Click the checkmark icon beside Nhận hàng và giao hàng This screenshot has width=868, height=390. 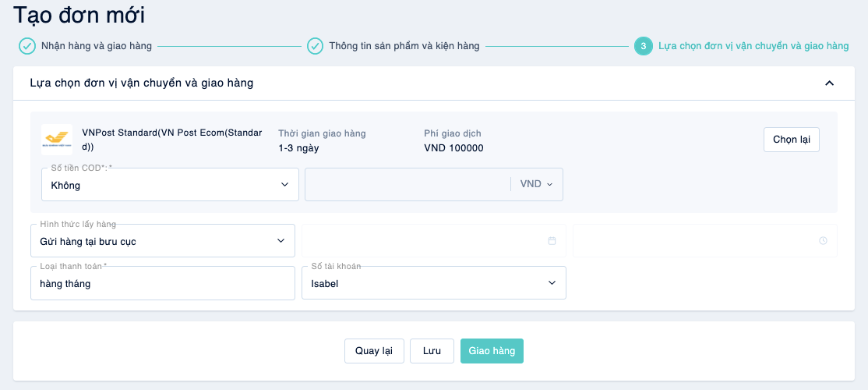[x=27, y=46]
